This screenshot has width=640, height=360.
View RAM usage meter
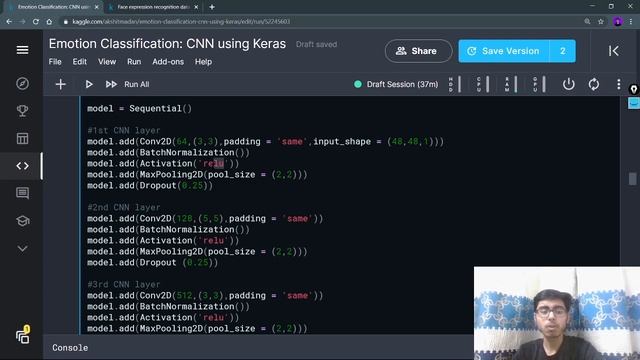(511, 84)
